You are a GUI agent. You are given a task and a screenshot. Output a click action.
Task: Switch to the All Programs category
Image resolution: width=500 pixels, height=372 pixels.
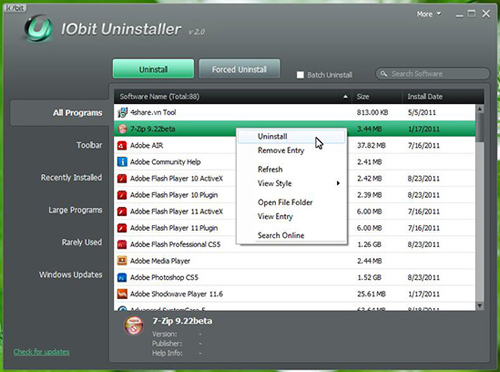[61, 113]
